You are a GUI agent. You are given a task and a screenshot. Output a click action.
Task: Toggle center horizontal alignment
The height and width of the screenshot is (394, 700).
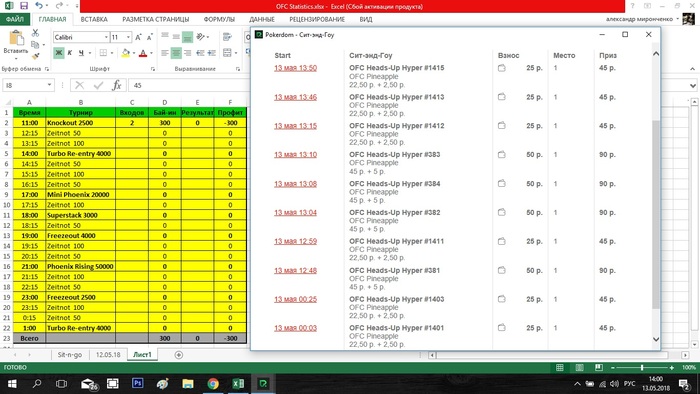coord(176,53)
